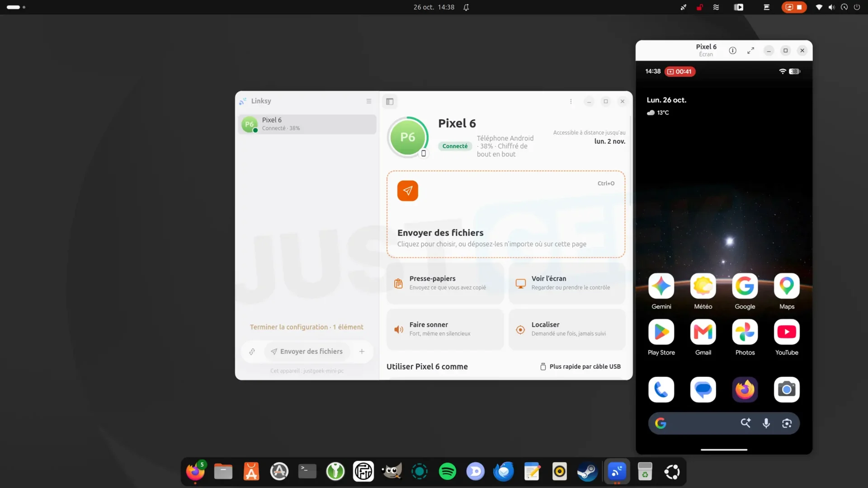Click the screen recording indicator in top bar
Viewport: 868px width, 488px height.
[x=794, y=7]
